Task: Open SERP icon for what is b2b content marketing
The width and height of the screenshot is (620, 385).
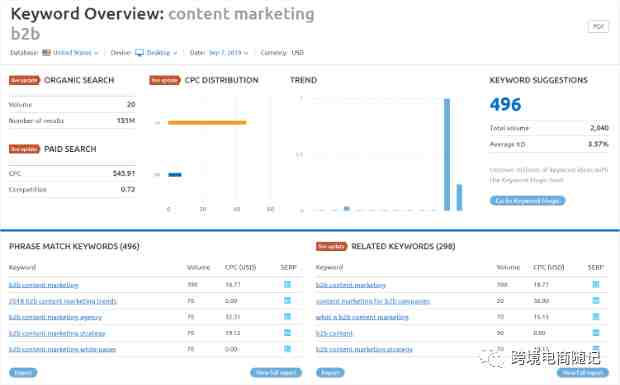Action: (596, 317)
